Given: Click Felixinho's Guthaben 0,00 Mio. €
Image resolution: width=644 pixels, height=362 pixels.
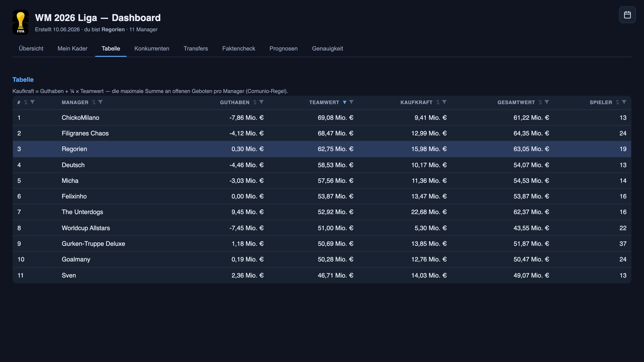Looking at the screenshot, I should click(248, 196).
